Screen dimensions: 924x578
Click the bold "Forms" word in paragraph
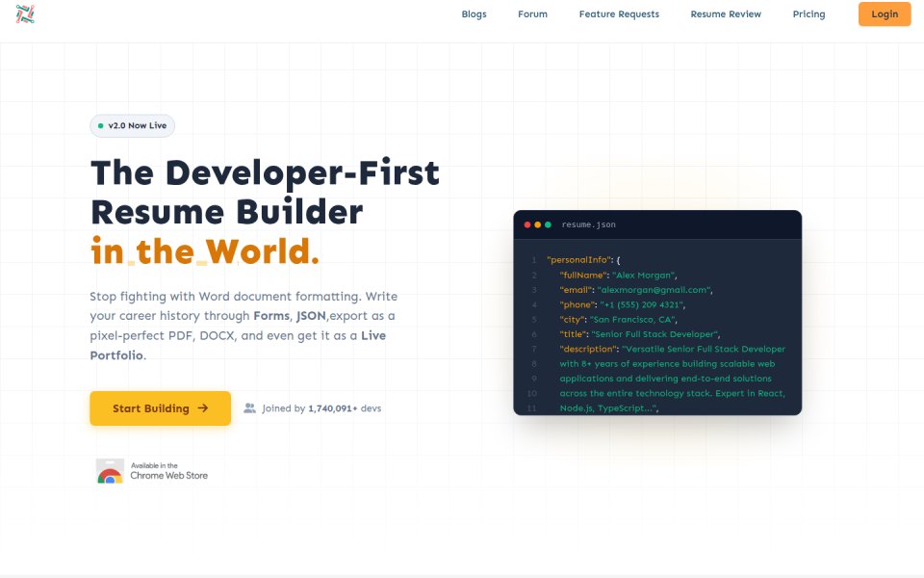point(271,316)
